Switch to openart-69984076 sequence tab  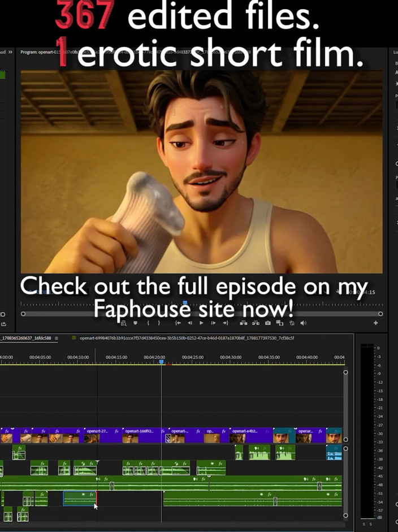[x=187, y=338]
